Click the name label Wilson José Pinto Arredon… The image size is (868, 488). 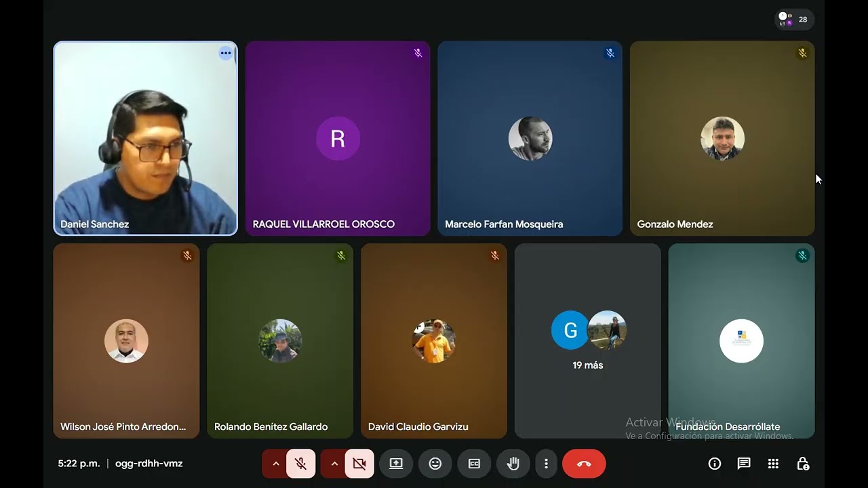pos(123,427)
